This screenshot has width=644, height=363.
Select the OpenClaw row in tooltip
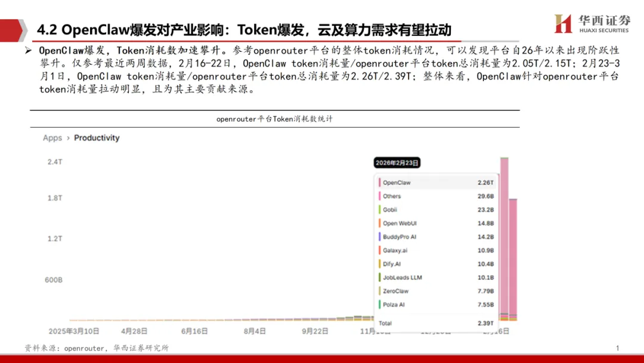click(x=436, y=183)
